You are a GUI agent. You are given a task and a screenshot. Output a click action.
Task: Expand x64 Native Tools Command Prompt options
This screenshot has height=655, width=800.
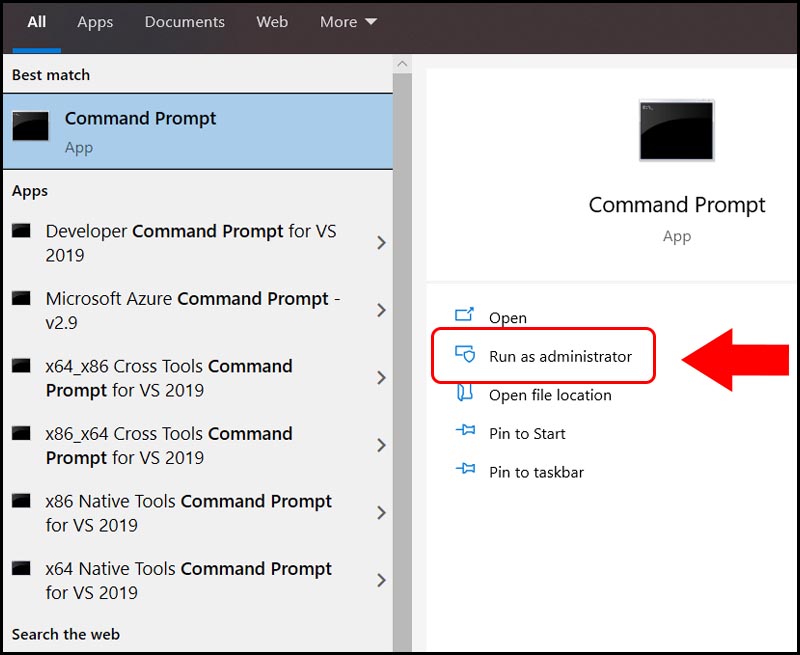pos(381,580)
